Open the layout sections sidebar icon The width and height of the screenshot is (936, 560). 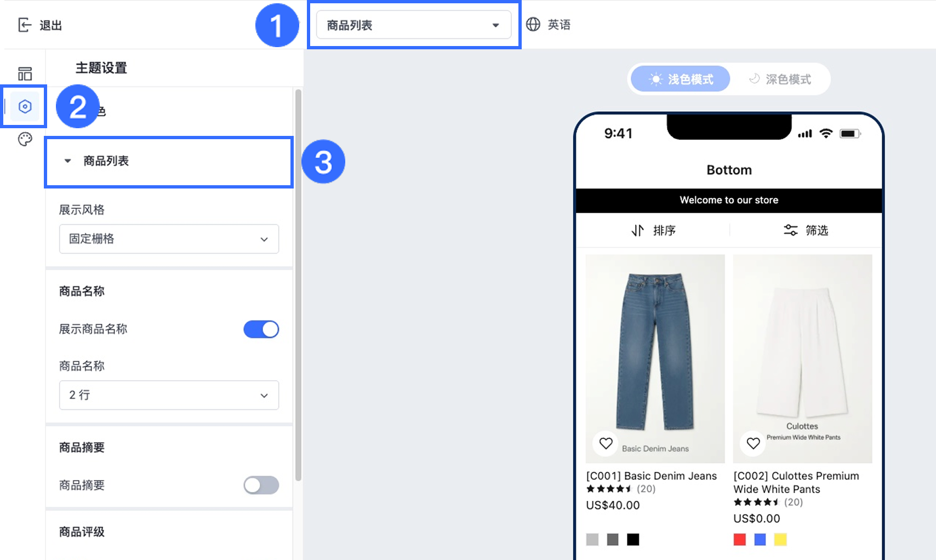point(25,73)
